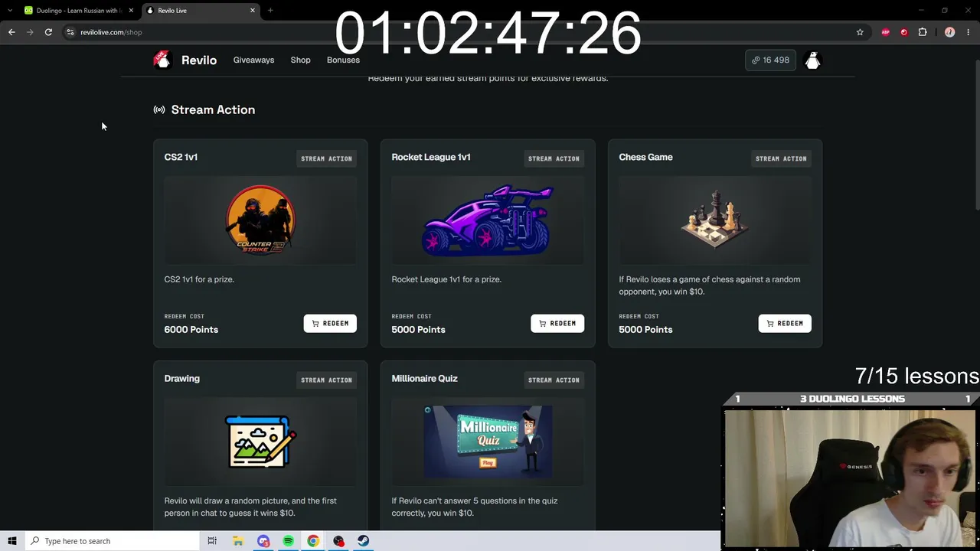Open Steam from the taskbar
This screenshot has width=980, height=551.
363,541
